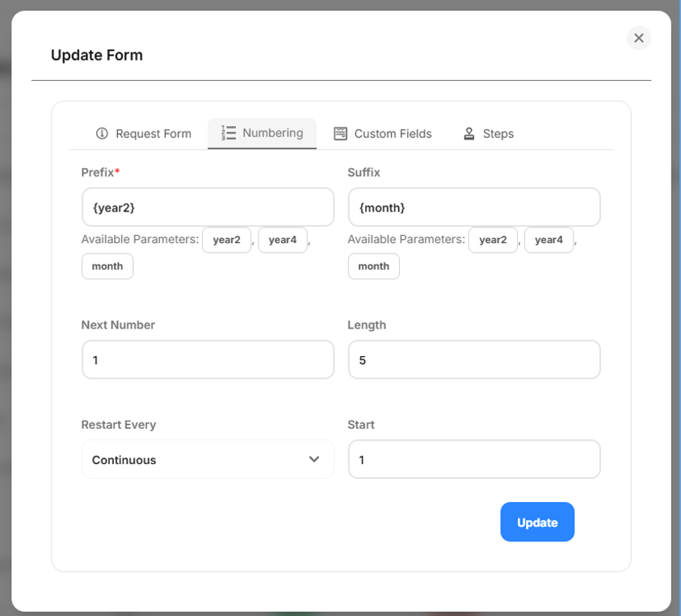Open the Custom Fields tab
The height and width of the screenshot is (616, 681).
point(383,134)
